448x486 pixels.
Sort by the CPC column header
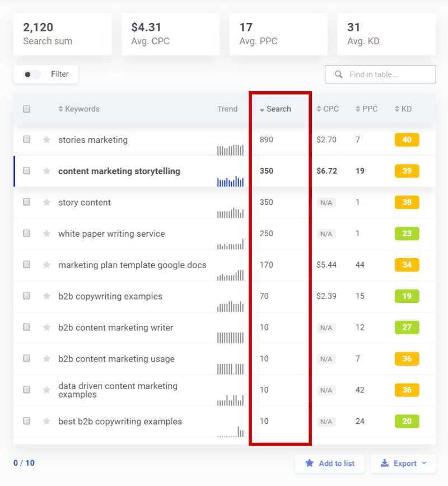click(x=328, y=109)
